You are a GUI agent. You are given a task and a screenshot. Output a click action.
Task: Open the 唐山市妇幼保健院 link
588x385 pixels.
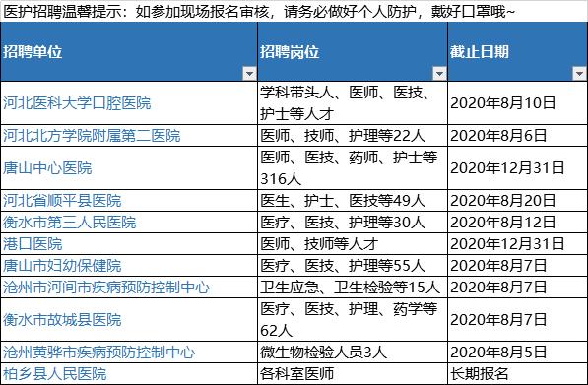tap(62, 266)
